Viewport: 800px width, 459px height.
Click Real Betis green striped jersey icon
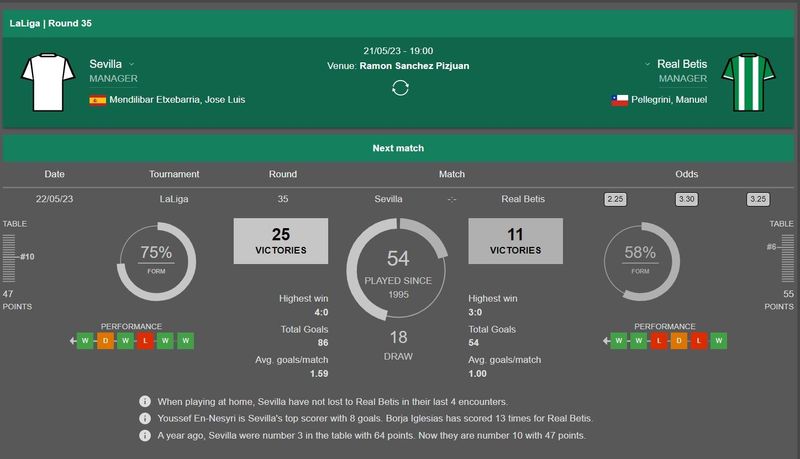click(x=748, y=82)
